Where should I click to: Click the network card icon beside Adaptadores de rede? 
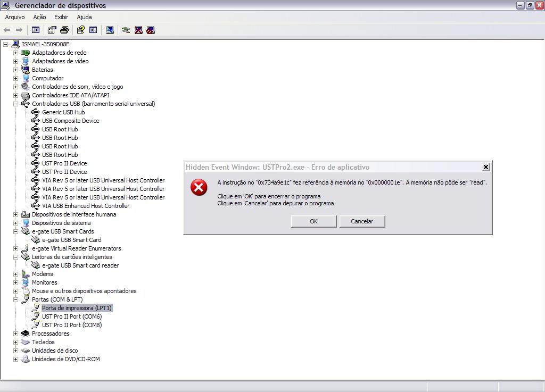coord(26,53)
